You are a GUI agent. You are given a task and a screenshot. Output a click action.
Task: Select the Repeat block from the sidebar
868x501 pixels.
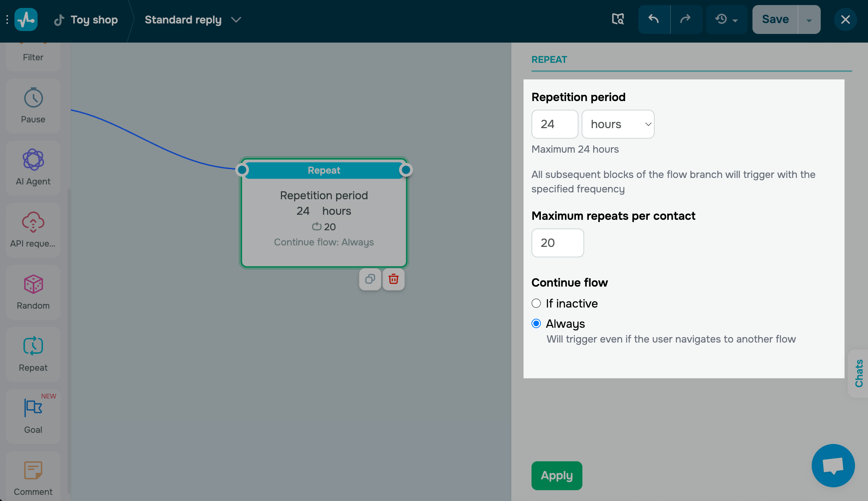click(x=33, y=354)
